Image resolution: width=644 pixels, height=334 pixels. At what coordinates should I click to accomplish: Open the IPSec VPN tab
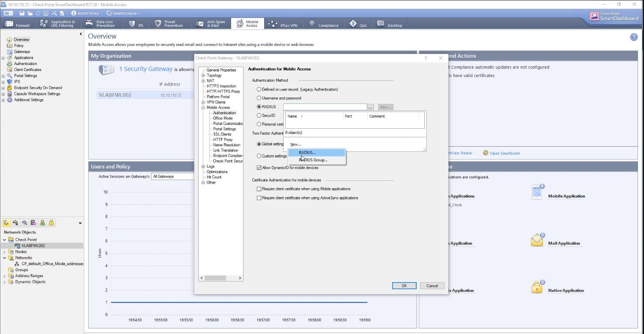click(283, 24)
